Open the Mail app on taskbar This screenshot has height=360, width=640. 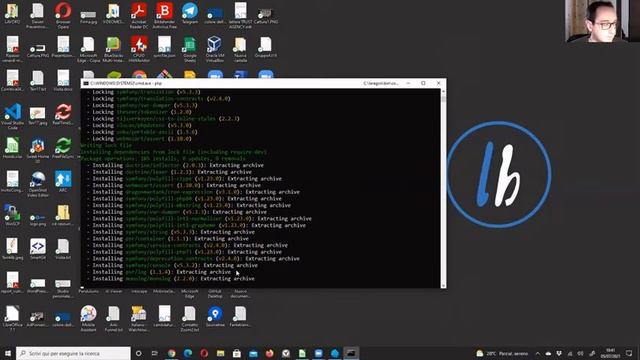253,353
